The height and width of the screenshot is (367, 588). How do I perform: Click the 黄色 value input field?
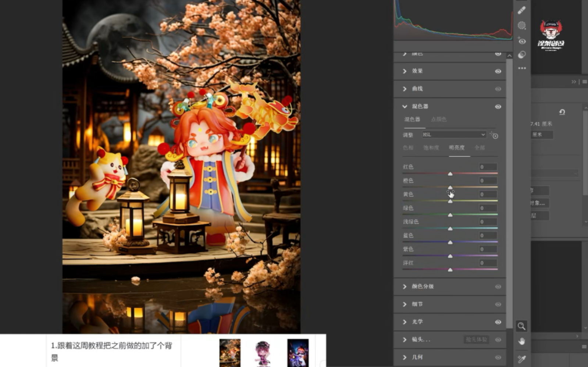(x=488, y=194)
